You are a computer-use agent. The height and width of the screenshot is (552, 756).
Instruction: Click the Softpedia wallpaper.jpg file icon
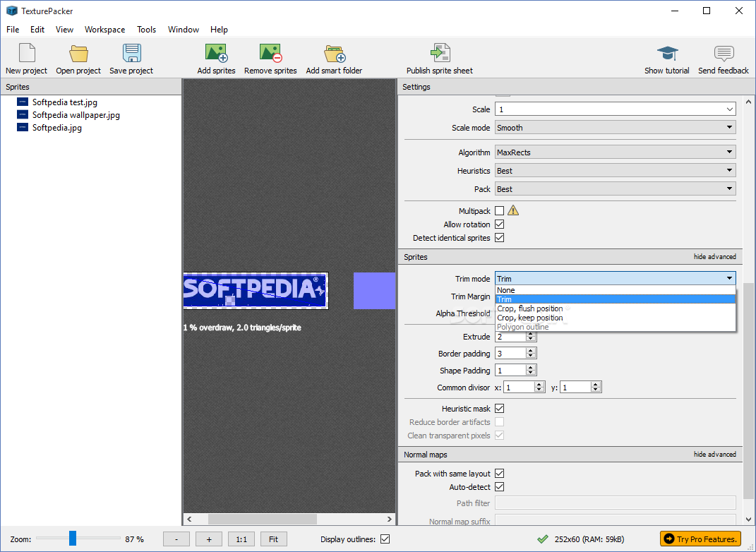22,115
